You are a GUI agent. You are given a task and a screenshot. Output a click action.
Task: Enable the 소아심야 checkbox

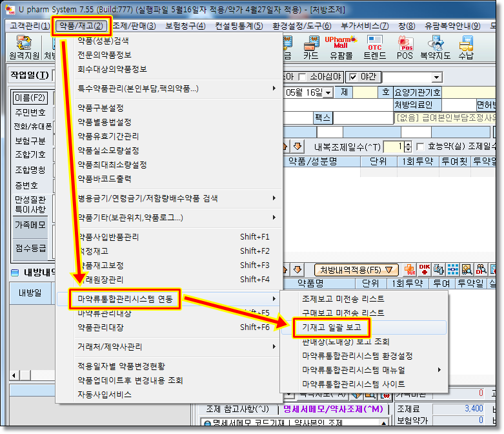point(303,76)
